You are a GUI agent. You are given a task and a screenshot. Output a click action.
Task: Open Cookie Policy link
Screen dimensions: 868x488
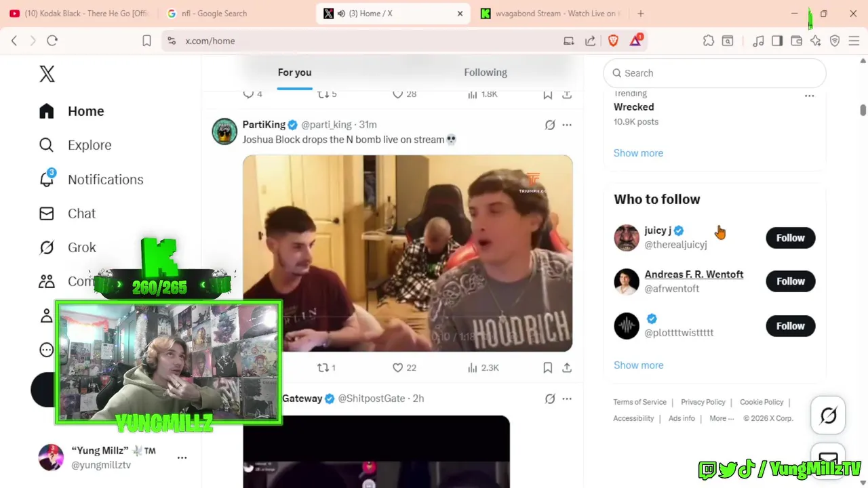pyautogui.click(x=762, y=402)
